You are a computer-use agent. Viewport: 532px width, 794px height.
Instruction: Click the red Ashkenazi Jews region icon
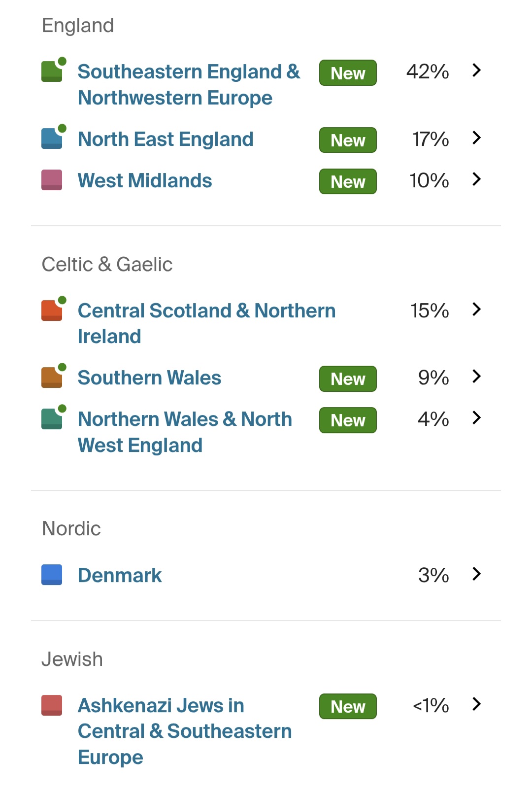[x=52, y=705]
